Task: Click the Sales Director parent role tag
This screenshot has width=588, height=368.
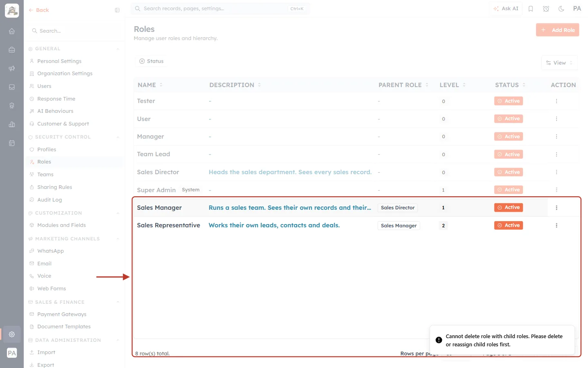Action: pos(398,208)
